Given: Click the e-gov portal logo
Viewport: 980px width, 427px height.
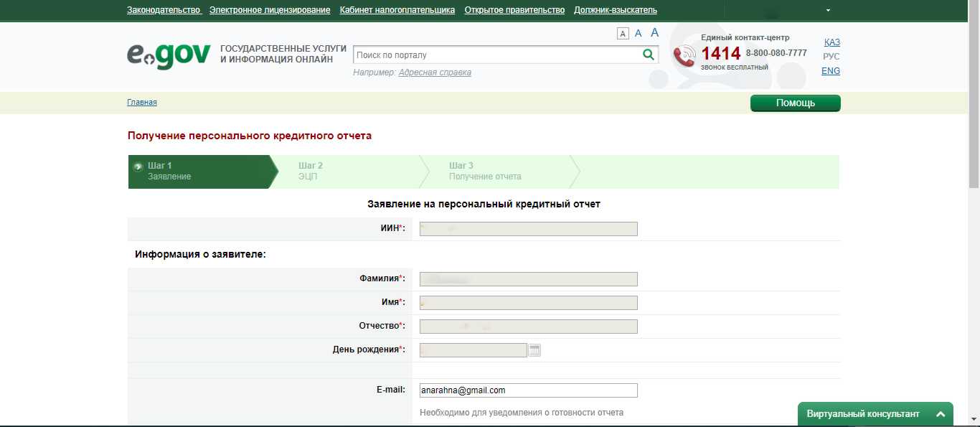Looking at the screenshot, I should [x=169, y=55].
